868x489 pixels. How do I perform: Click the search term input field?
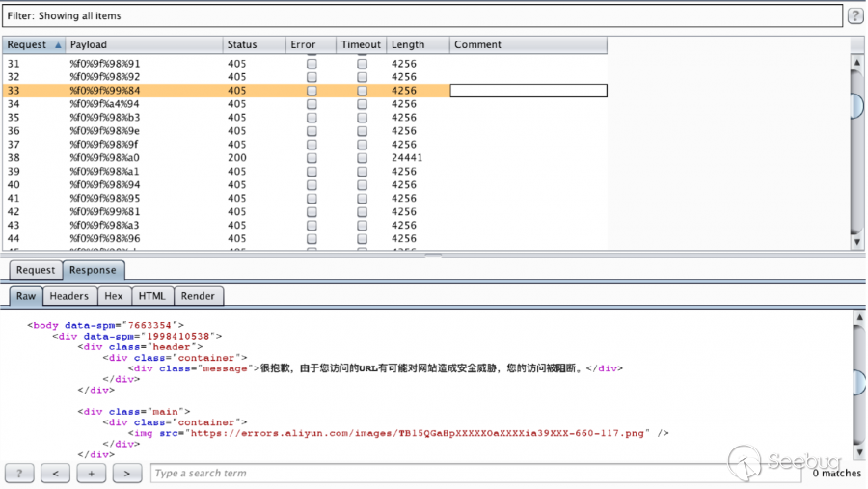448,473
